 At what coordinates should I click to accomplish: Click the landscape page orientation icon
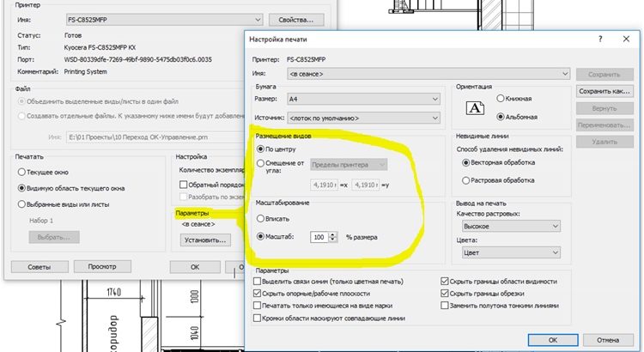475,107
